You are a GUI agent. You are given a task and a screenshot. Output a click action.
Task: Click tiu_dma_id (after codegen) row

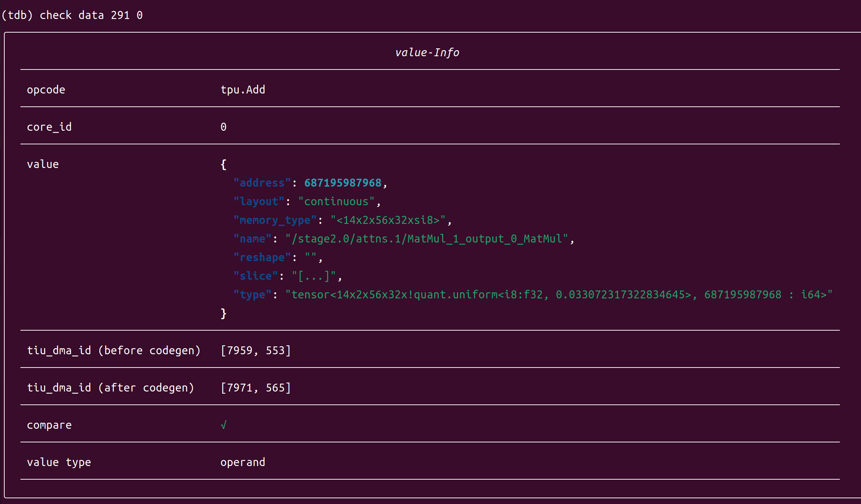click(111, 388)
